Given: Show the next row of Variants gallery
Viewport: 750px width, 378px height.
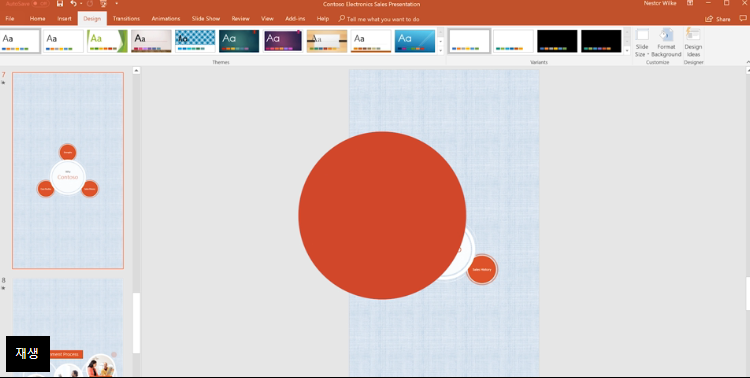Looking at the screenshot, I should pos(627,41).
